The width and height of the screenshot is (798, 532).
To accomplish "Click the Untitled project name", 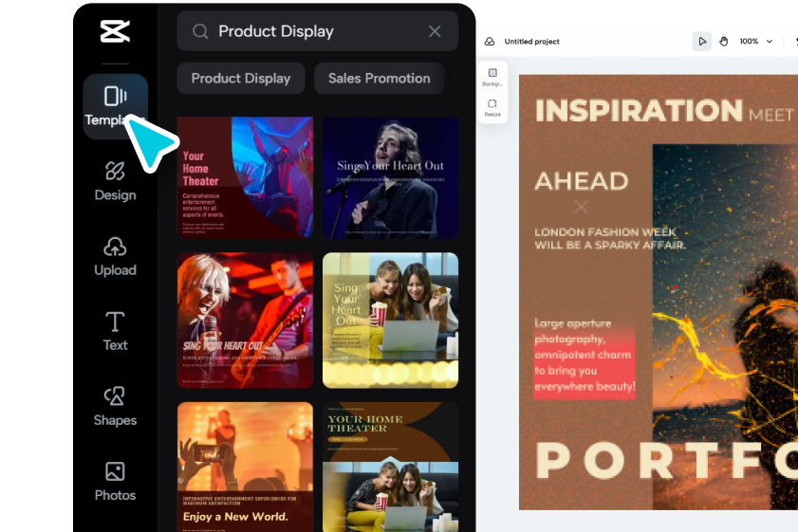I will pyautogui.click(x=531, y=41).
